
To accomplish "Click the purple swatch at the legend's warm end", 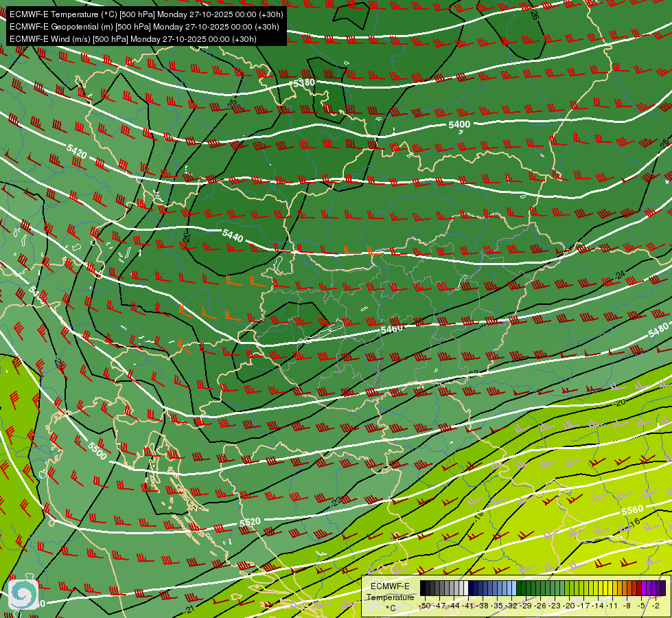I will point(663,588).
